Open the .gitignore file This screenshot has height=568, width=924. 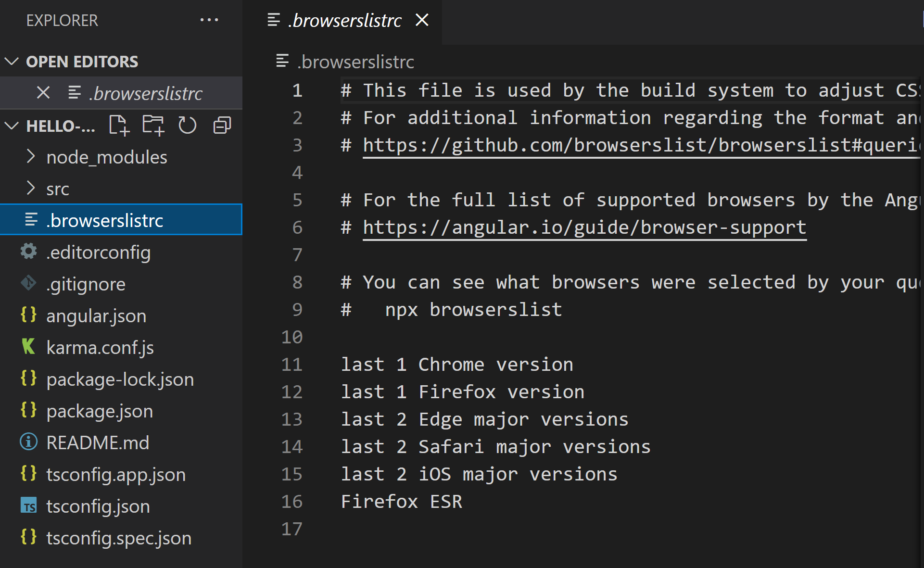[x=86, y=284]
